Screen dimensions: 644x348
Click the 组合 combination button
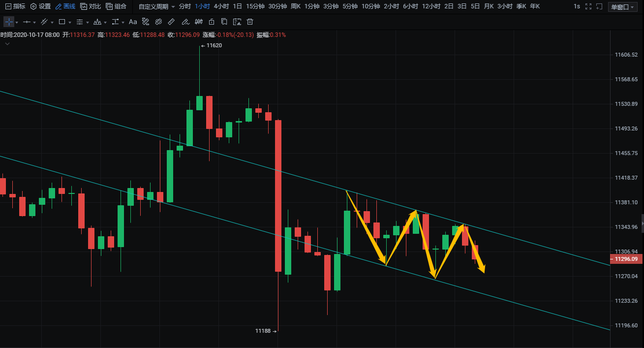[116, 6]
